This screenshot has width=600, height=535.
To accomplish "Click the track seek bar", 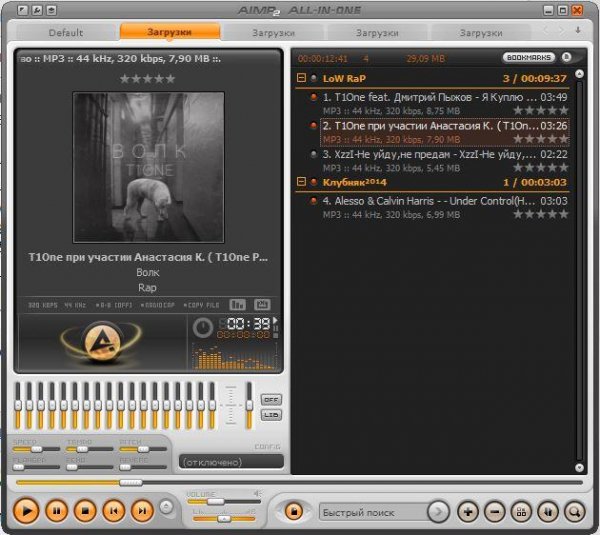I will 299,483.
